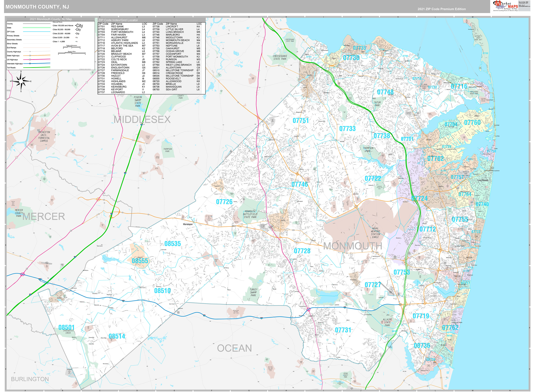
Task: Click the 07716 ZIP label on the map
Action: point(459,86)
